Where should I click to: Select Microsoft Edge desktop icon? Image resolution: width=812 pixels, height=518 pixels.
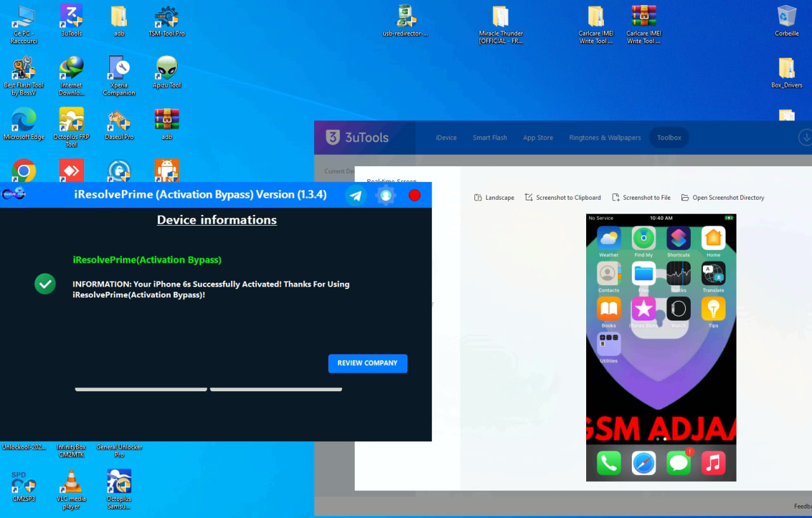click(24, 124)
